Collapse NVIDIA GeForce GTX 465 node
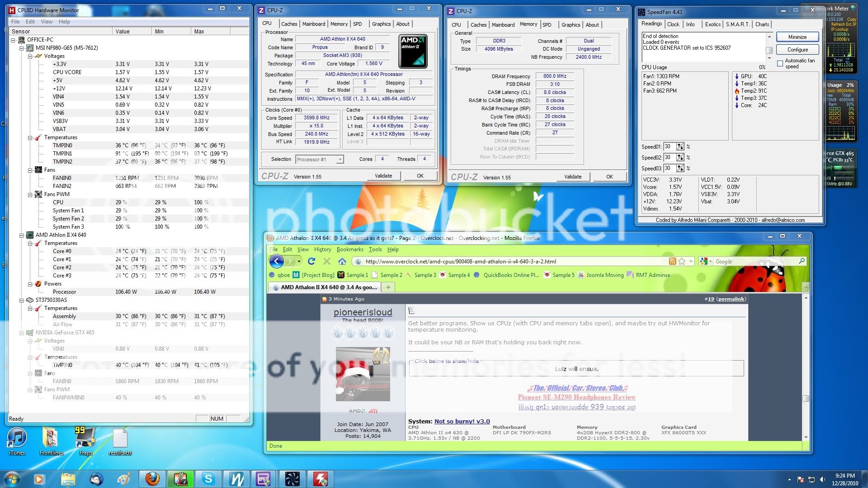This screenshot has width=868, height=488. tap(21, 333)
